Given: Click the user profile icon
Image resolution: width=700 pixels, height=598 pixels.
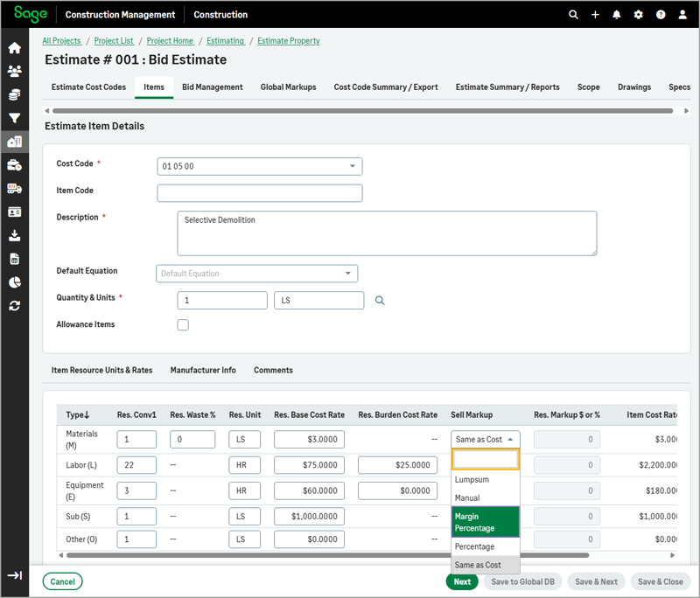Looking at the screenshot, I should (x=682, y=14).
